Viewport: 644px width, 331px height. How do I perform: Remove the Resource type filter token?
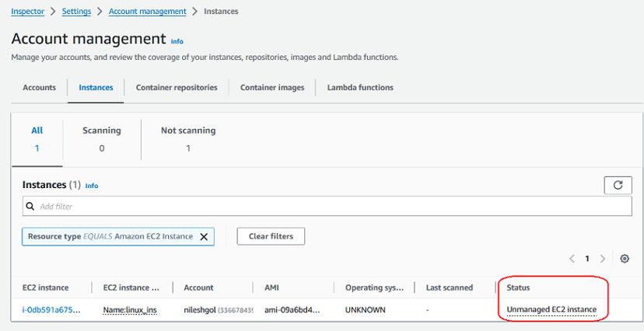click(x=204, y=237)
